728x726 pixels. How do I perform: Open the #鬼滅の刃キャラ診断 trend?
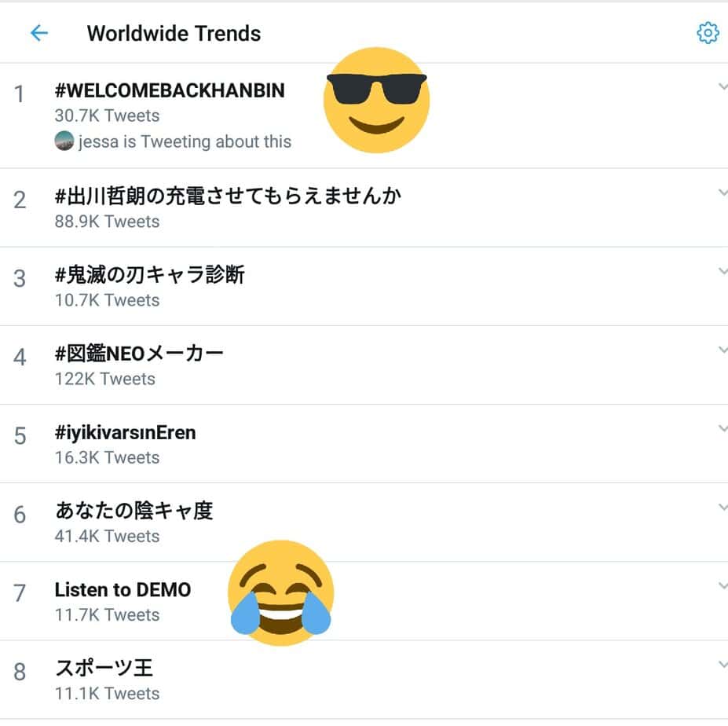point(150,275)
